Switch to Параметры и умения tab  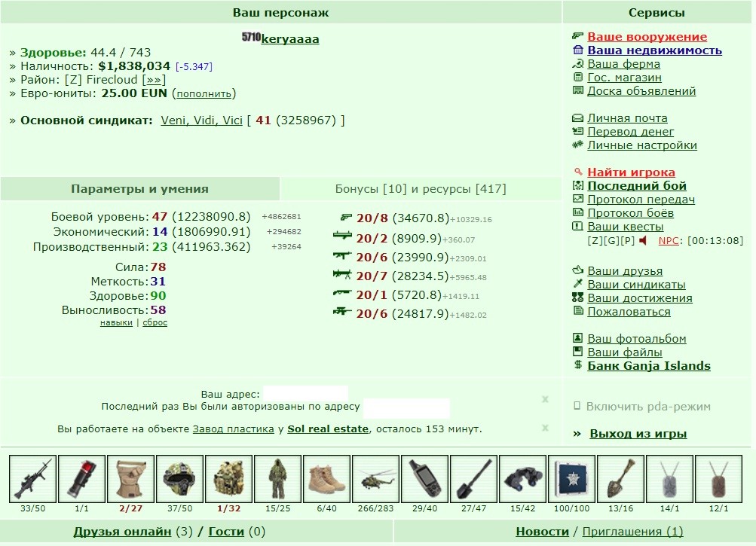[140, 189]
